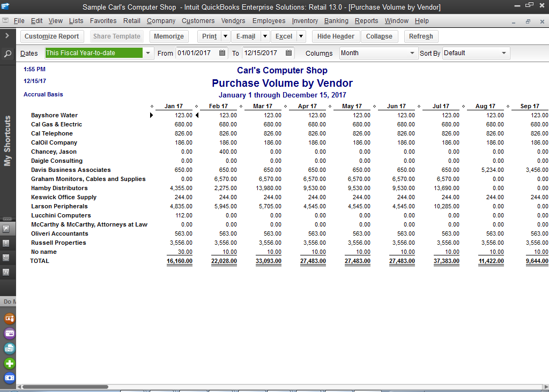
Task: Click the E-mail button
Action: click(246, 36)
